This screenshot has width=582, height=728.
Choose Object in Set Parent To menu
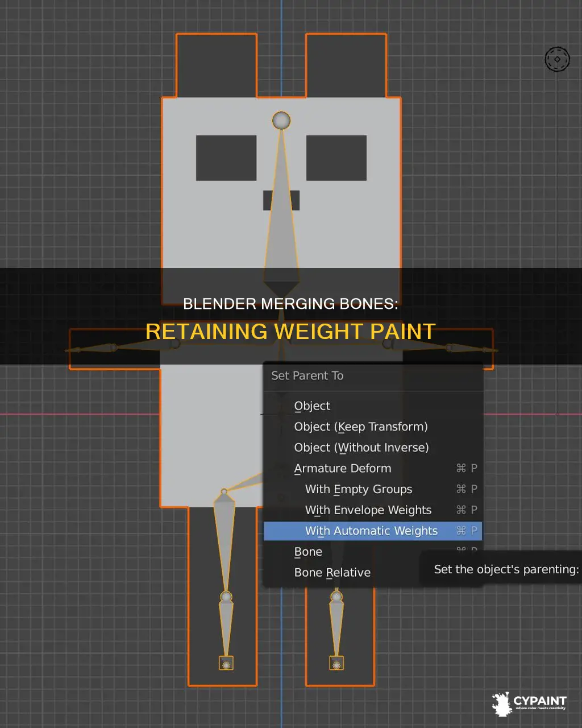(373, 406)
